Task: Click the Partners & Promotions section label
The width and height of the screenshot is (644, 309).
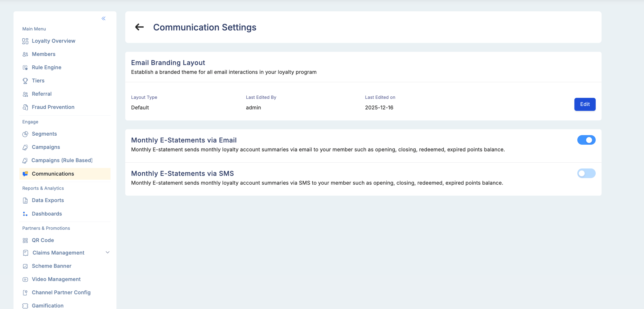Action: pyautogui.click(x=46, y=228)
